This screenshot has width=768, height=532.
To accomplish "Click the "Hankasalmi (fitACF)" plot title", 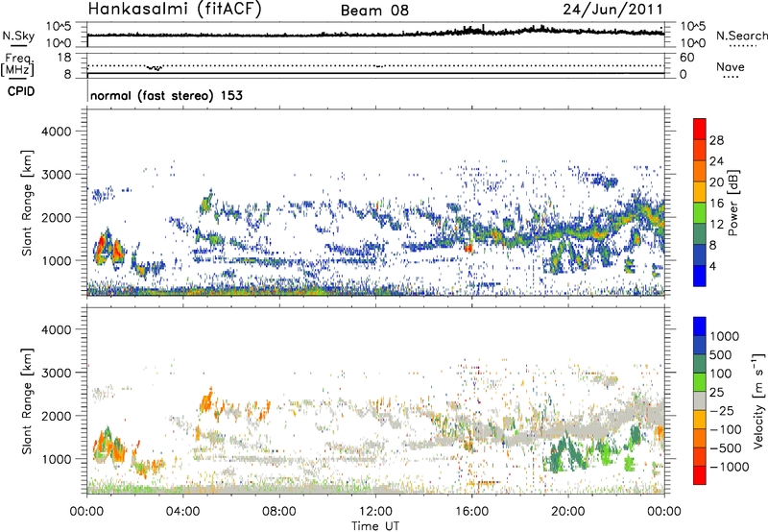I will (175, 9).
